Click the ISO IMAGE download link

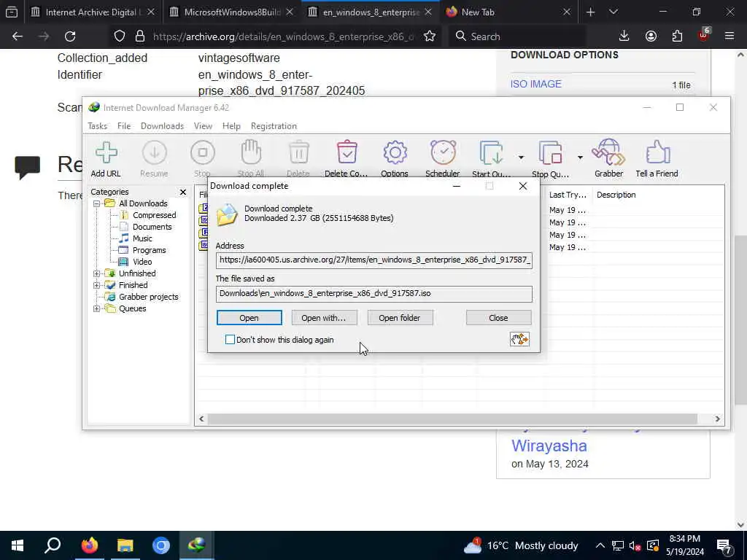click(x=536, y=85)
